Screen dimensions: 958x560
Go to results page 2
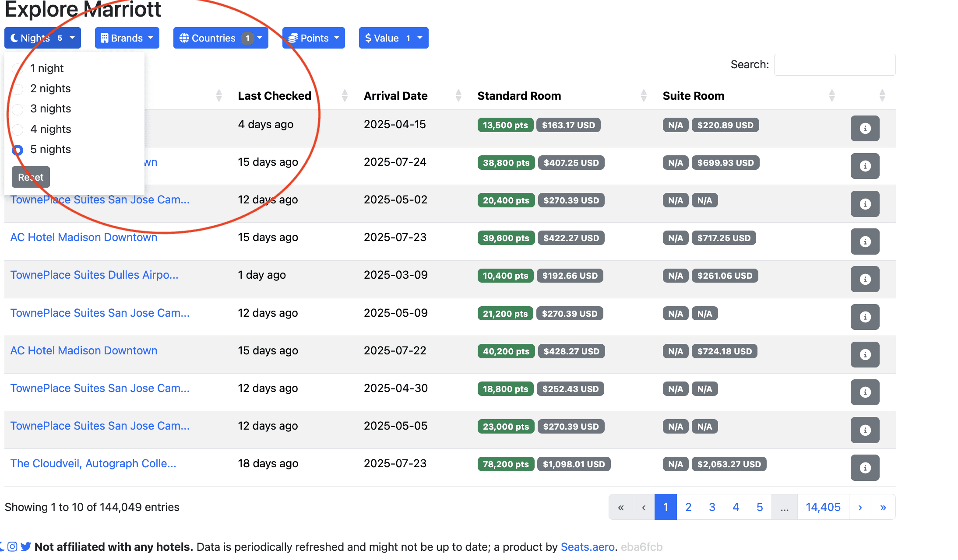coord(688,507)
